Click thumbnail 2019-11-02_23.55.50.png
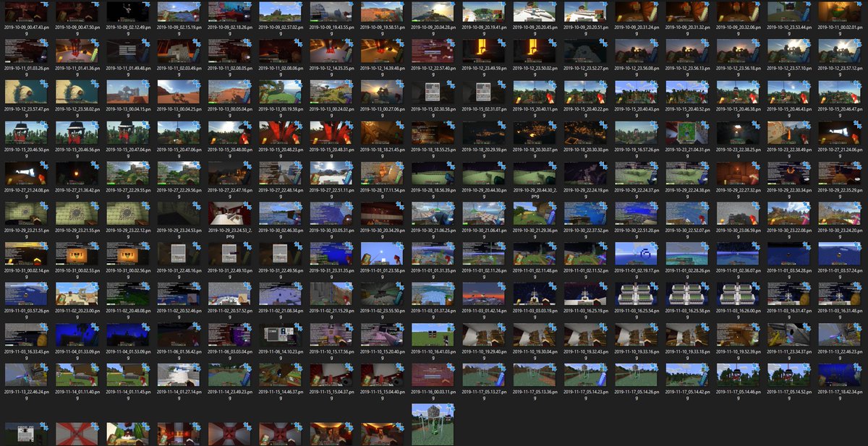The height and width of the screenshot is (446, 868). pos(381,294)
